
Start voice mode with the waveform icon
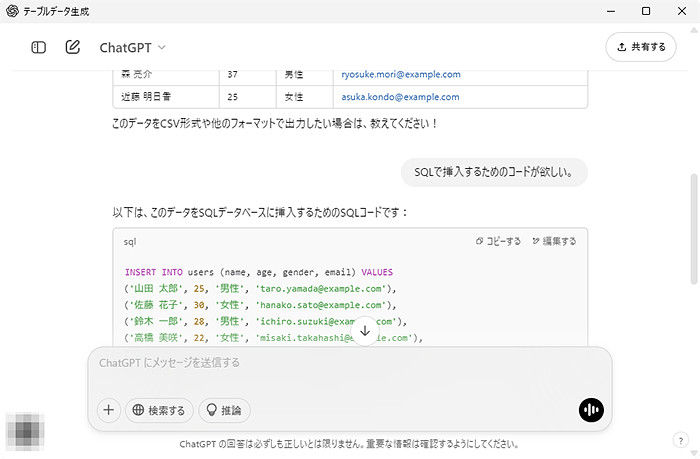(x=591, y=410)
